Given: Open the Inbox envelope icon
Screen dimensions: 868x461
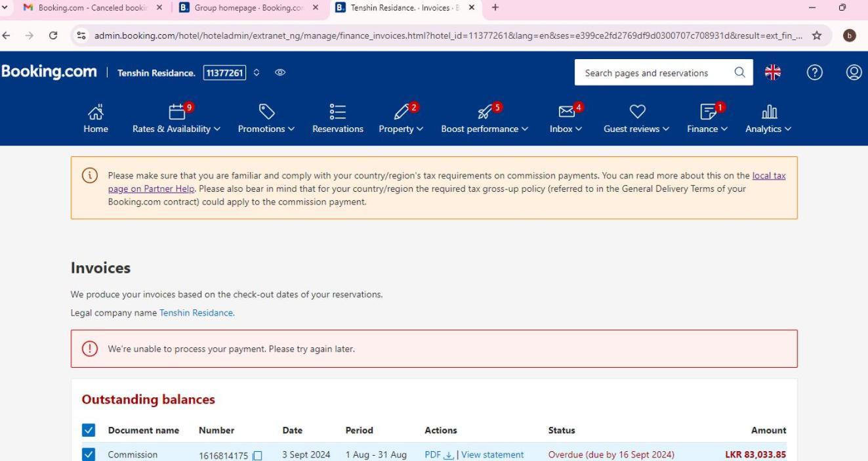Looking at the screenshot, I should [566, 112].
